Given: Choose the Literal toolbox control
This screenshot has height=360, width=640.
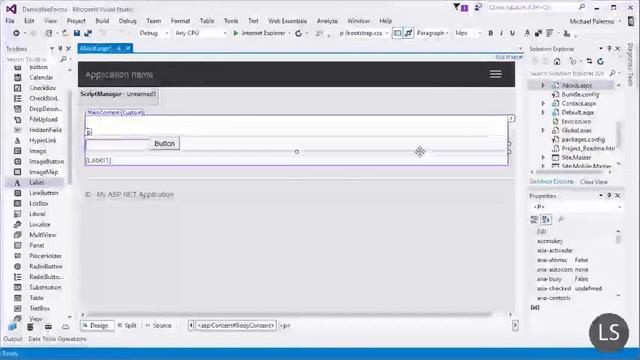Looking at the screenshot, I should 36,214.
